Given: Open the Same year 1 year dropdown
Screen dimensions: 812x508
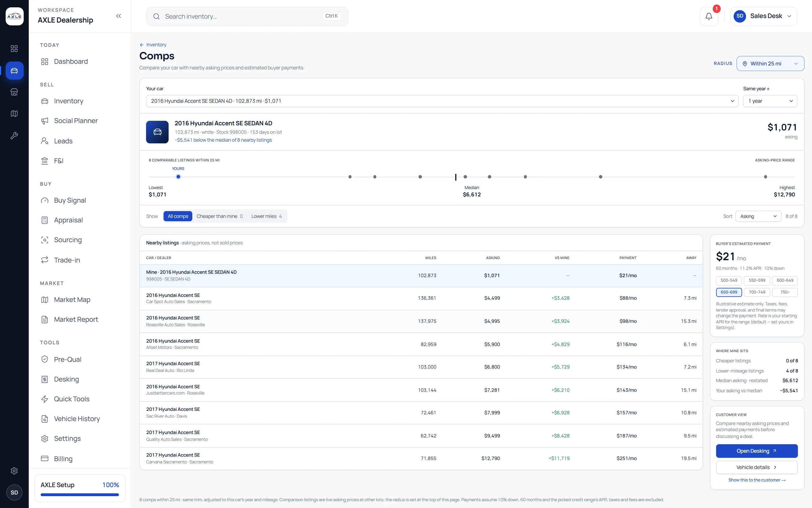Looking at the screenshot, I should (x=770, y=101).
